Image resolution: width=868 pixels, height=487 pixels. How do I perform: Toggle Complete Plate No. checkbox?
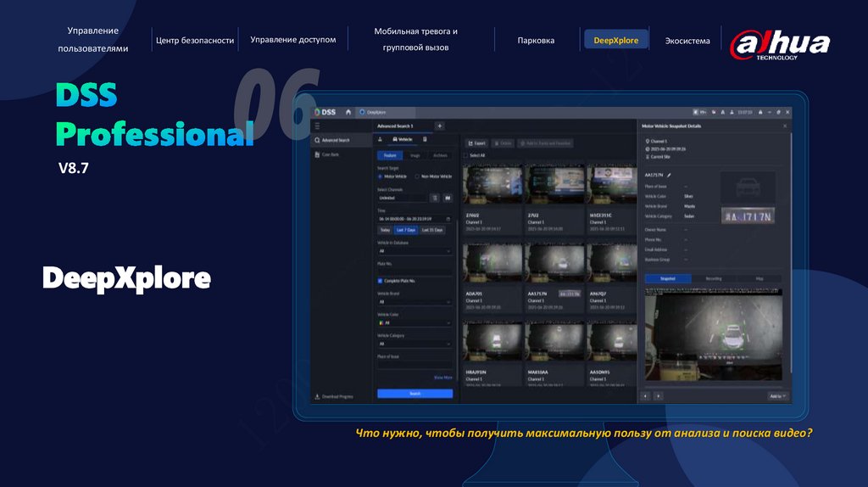381,281
